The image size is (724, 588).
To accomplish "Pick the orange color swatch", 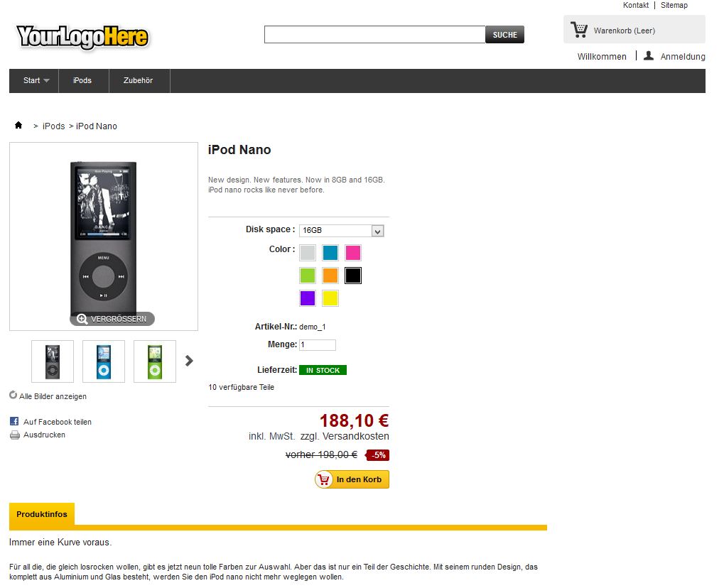I will 330,276.
